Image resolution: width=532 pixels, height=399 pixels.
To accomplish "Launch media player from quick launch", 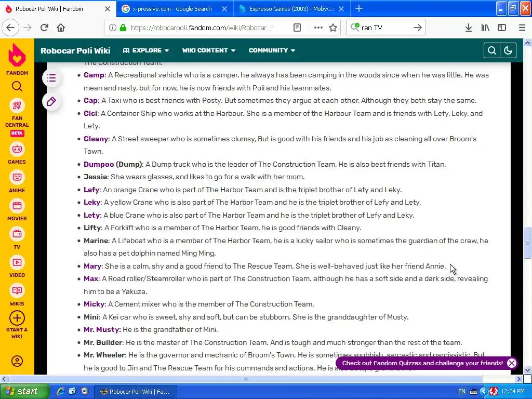I will tap(85, 391).
